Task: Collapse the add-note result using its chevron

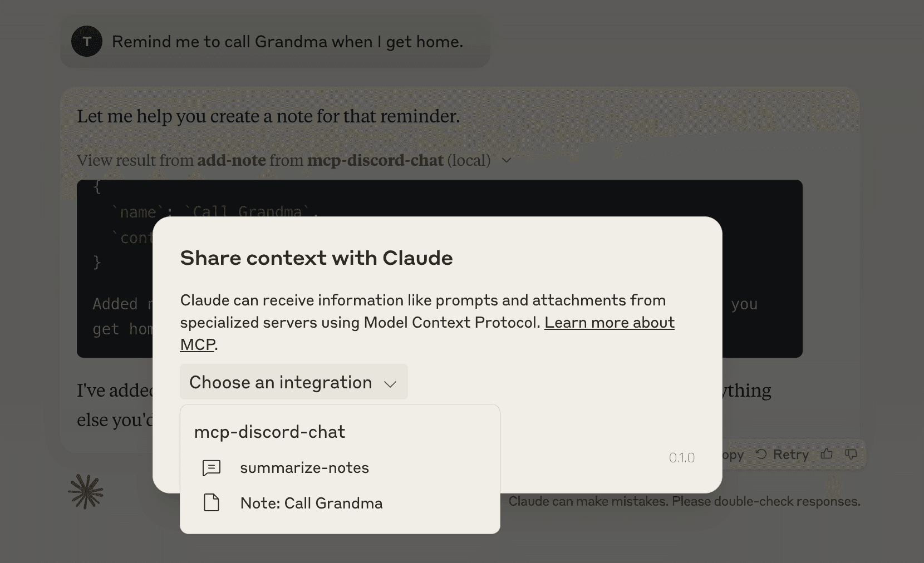Action: click(507, 160)
